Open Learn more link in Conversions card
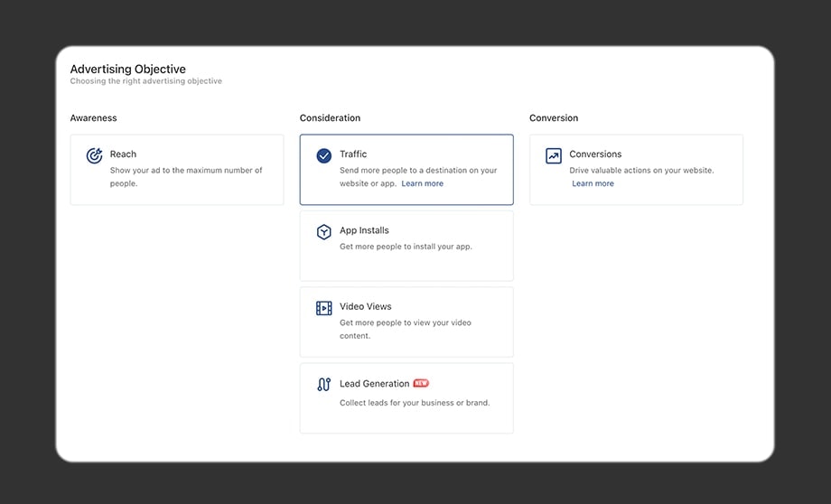The image size is (831, 504). (593, 183)
